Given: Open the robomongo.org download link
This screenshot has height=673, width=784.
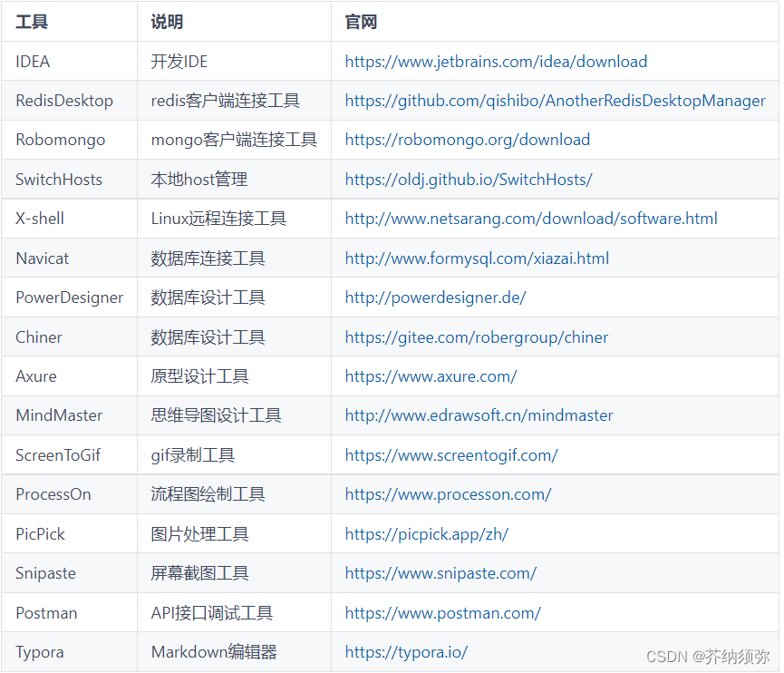Looking at the screenshot, I should 468,140.
